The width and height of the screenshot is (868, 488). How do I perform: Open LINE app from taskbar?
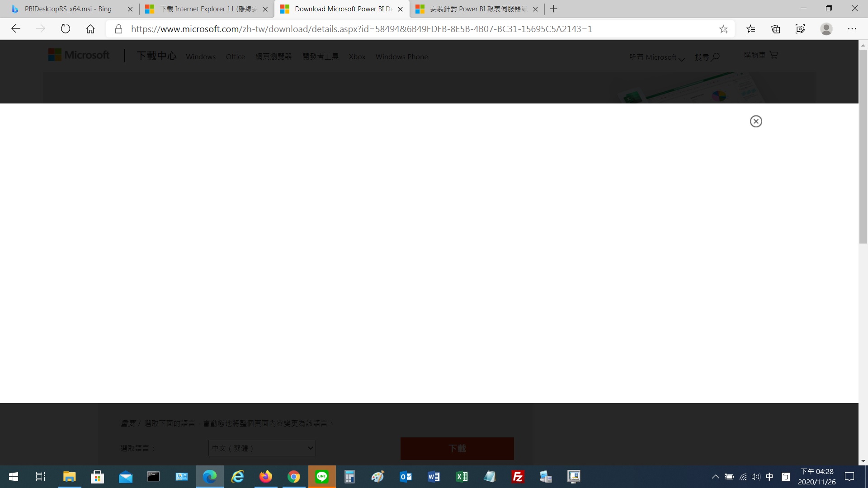point(322,477)
